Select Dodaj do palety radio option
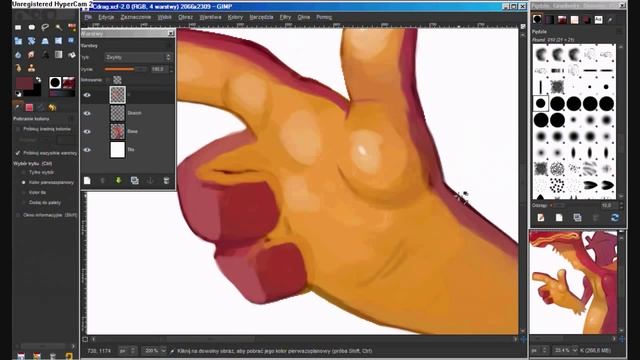 coord(23,202)
